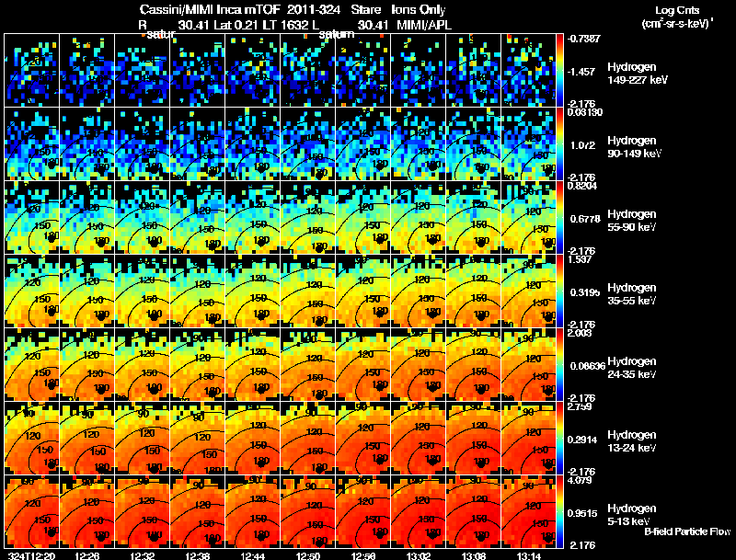
Task: Click the 4.079 colorbar maximum value
Action: click(580, 480)
